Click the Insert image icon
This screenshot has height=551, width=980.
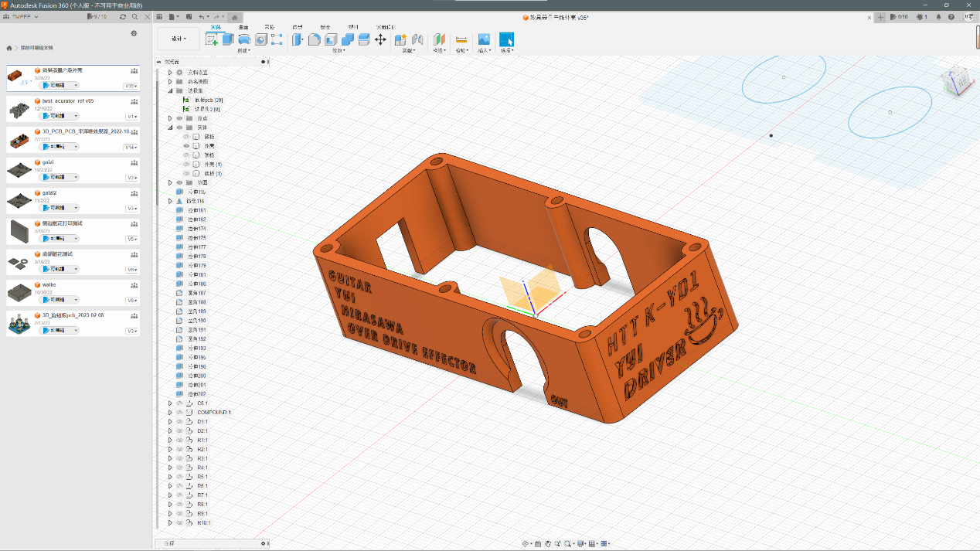point(484,39)
